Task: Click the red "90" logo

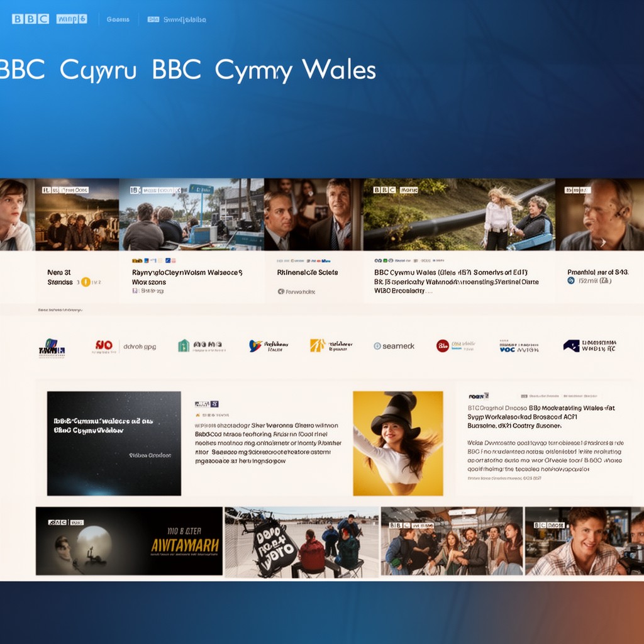Action: [104, 347]
